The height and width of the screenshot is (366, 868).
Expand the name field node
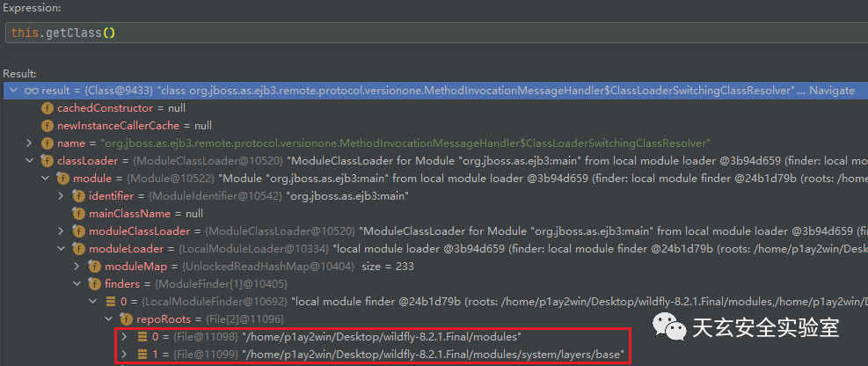29,143
